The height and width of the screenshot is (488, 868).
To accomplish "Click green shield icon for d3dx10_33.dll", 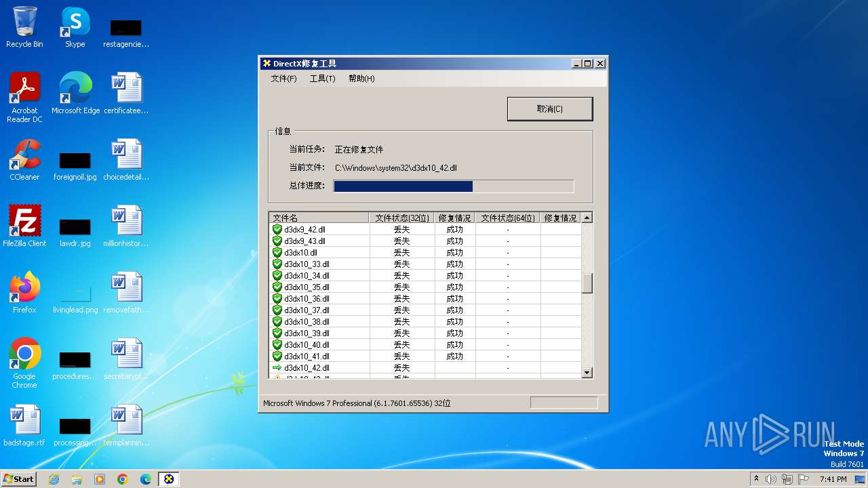I will click(277, 264).
